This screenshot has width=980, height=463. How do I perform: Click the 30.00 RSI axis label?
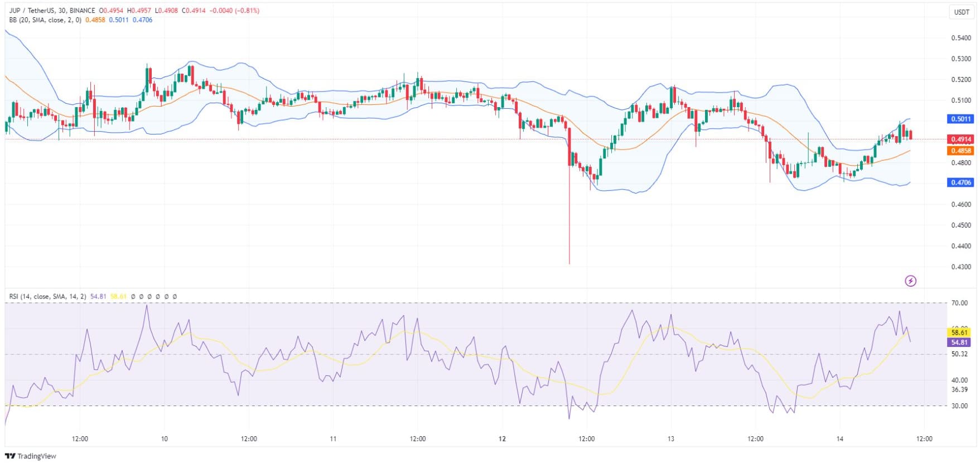tap(959, 406)
